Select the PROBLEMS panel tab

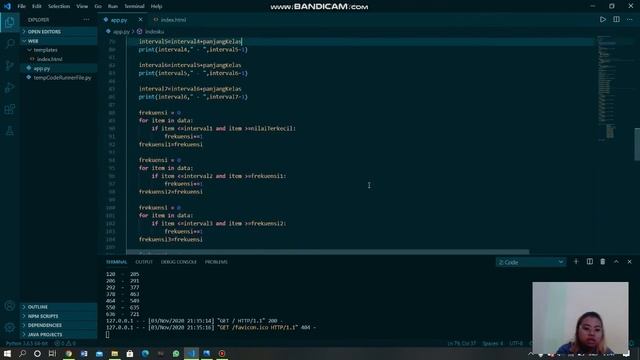[x=216, y=262]
